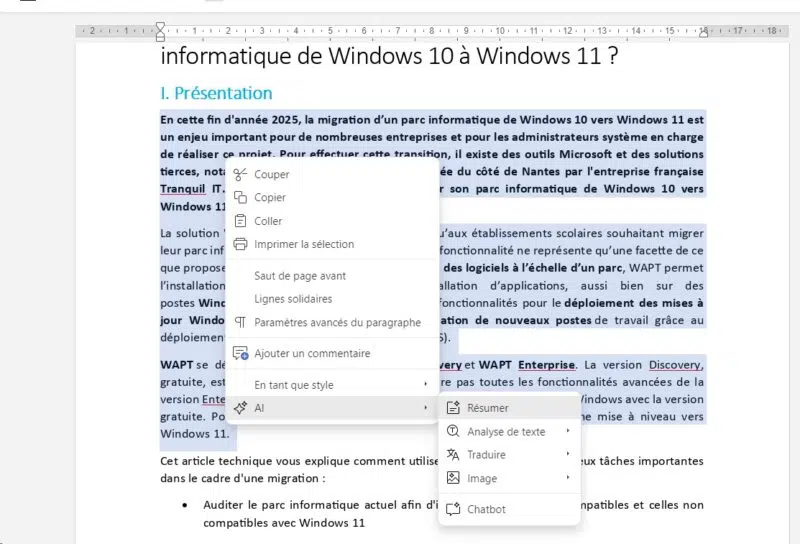The height and width of the screenshot is (544, 800).
Task: Click the Chatbot icon
Action: (x=453, y=509)
